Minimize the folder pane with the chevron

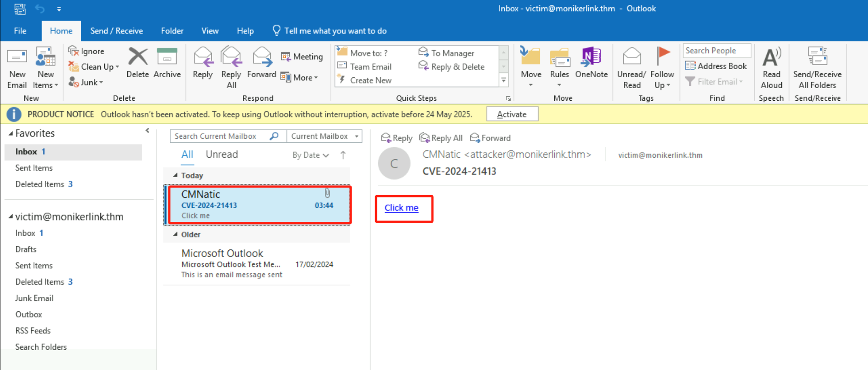point(147,131)
